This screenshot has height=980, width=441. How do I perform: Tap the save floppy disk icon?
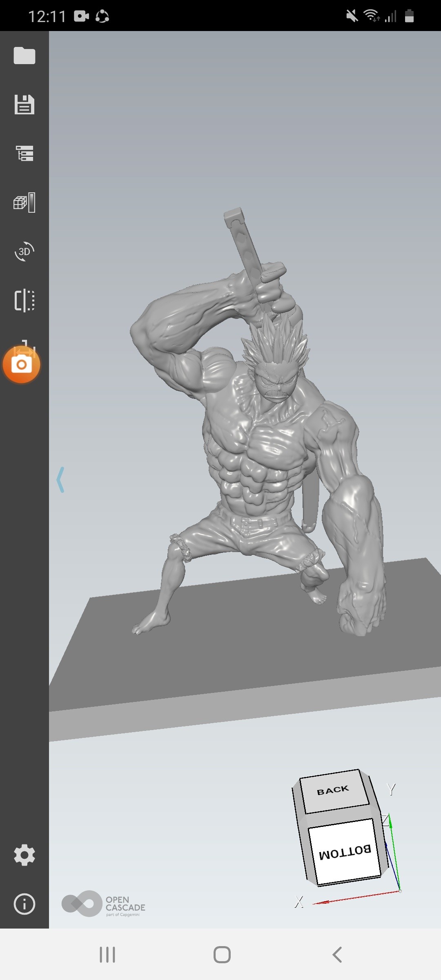coord(24,104)
